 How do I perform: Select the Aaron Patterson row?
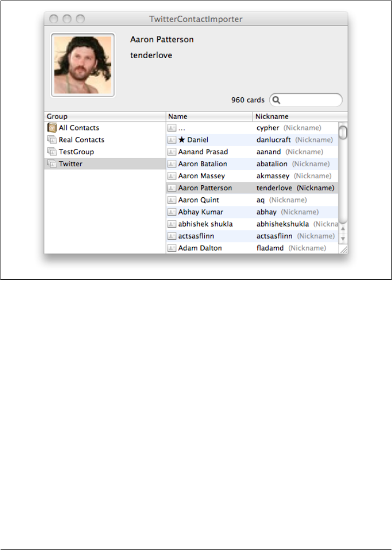tap(252, 187)
